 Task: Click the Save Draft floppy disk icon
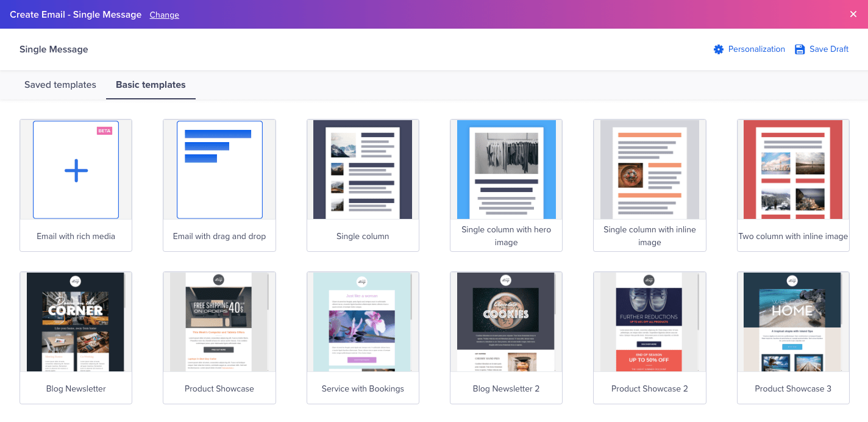[799, 49]
